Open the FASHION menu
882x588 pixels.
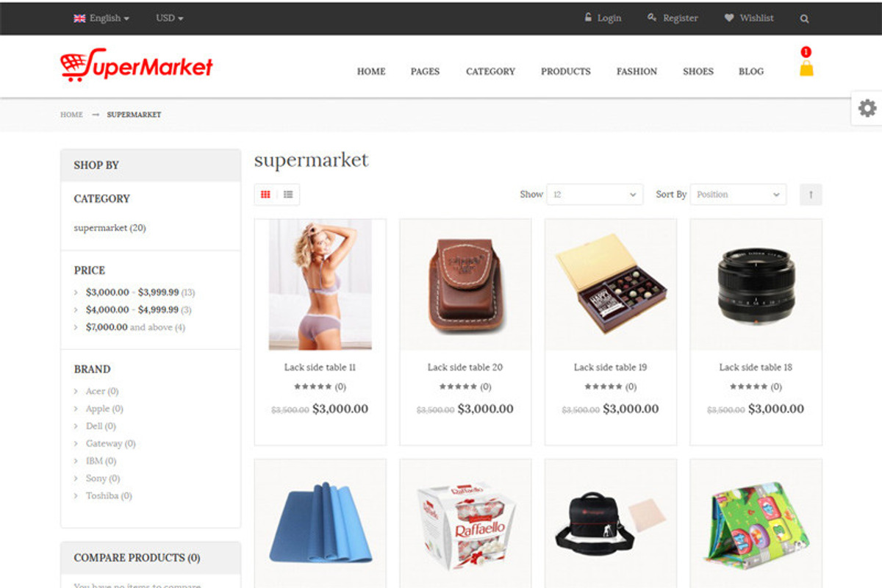click(637, 71)
